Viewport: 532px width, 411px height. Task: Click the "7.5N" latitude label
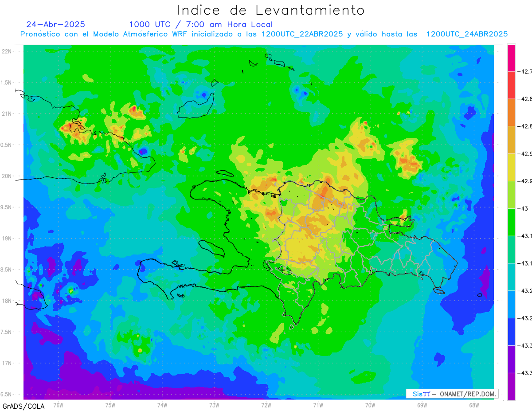coord(7,332)
